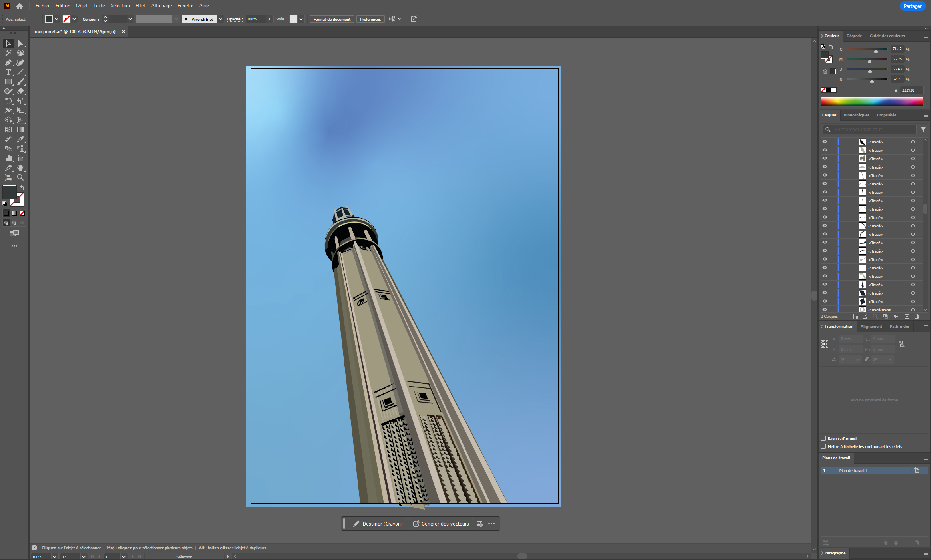Select the Magic Wand tool
The height and width of the screenshot is (560, 931).
[x=8, y=53]
